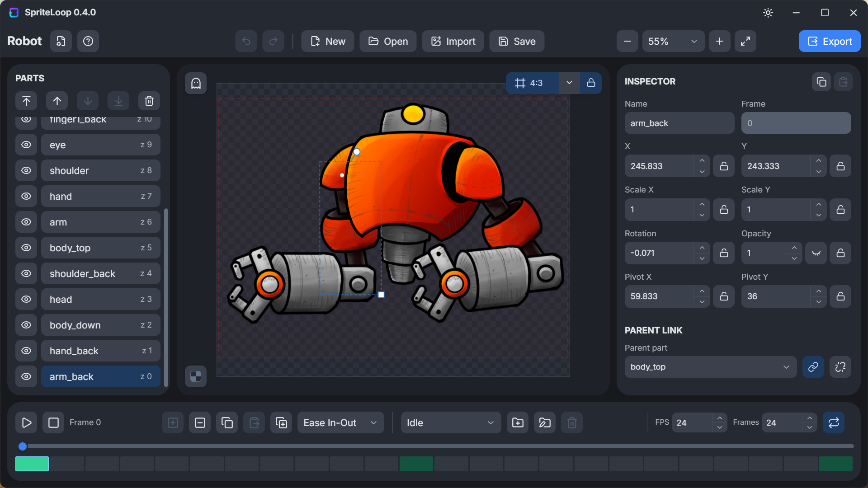Toggle onion skin ghost icon on canvas
The image size is (868, 488).
pyautogui.click(x=196, y=83)
